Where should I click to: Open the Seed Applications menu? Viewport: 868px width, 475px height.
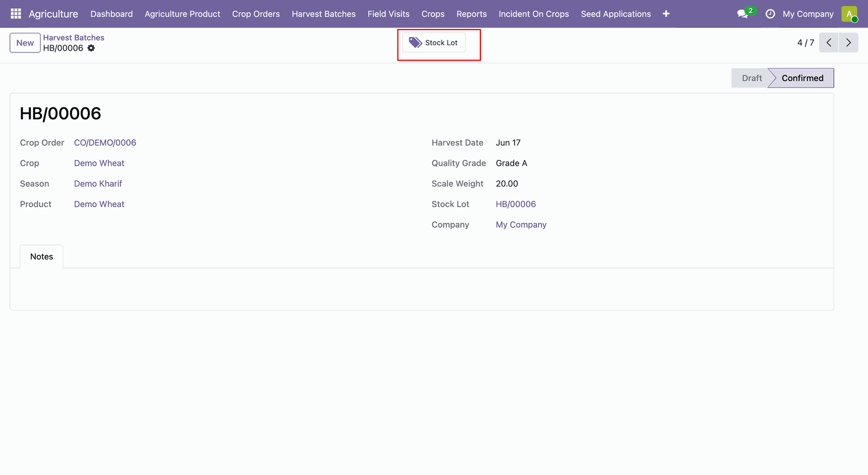616,14
